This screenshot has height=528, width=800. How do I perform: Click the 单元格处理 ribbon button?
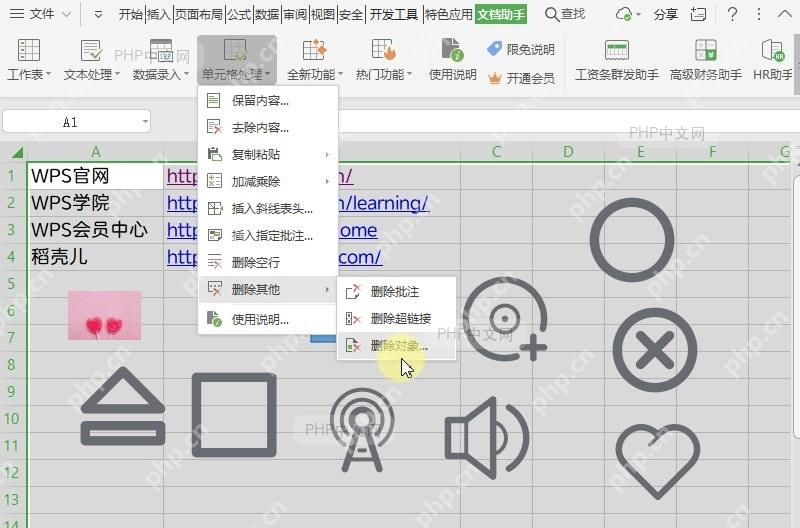pos(237,60)
